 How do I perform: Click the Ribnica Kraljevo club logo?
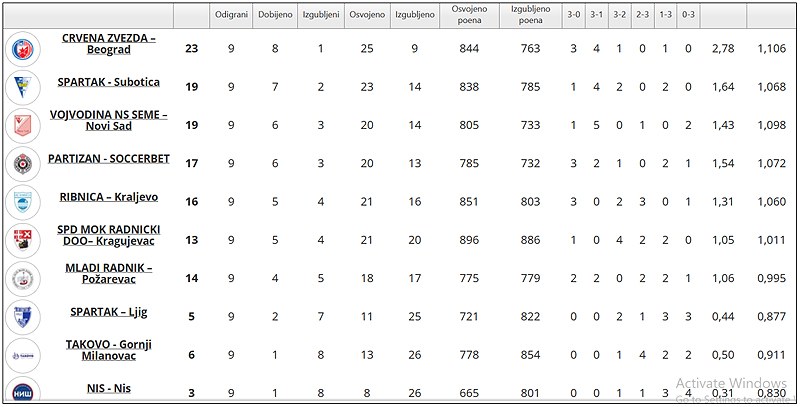click(21, 201)
